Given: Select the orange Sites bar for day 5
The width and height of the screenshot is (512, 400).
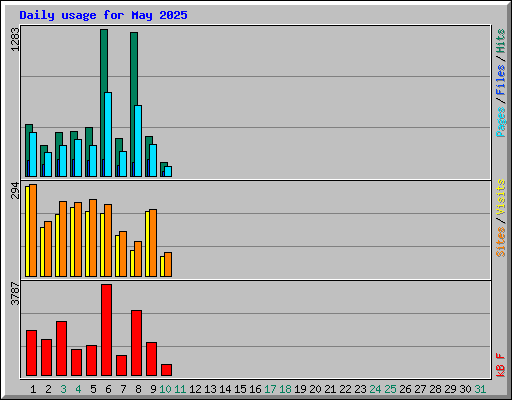Looking at the screenshot, I should click(93, 238).
